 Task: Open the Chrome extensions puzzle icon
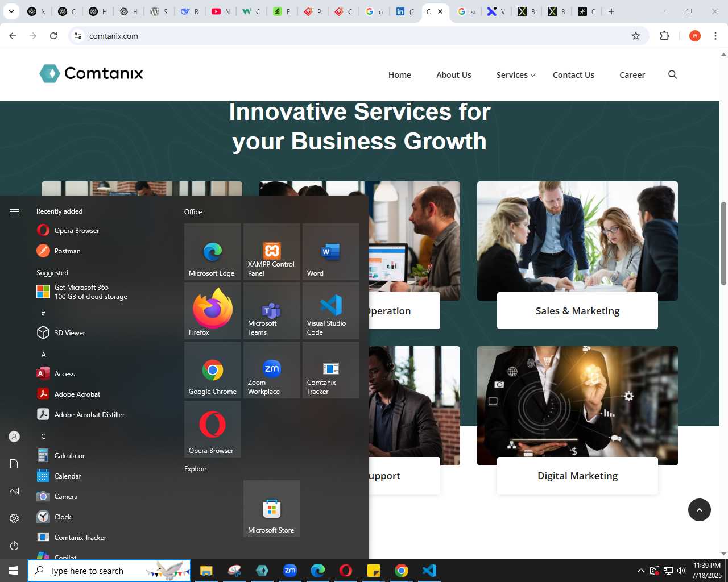point(664,36)
